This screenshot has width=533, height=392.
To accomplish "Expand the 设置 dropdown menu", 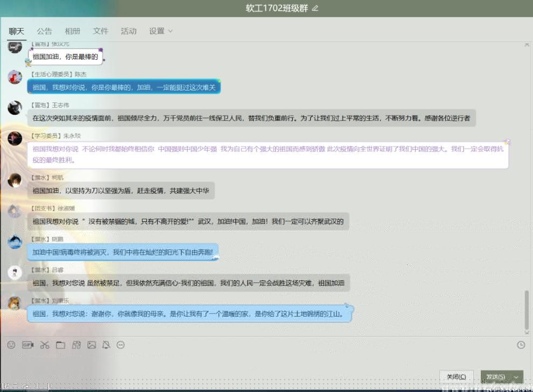I will (x=161, y=31).
